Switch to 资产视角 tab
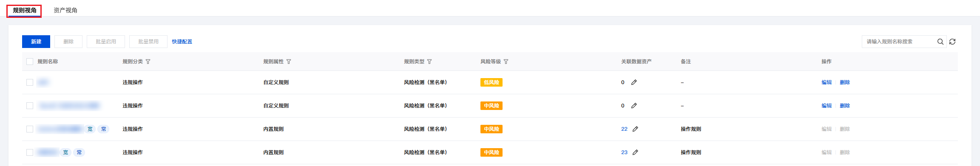980x166 pixels. (x=65, y=10)
